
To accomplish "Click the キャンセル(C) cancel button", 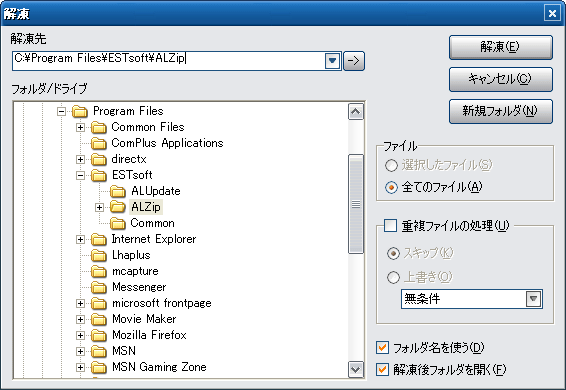I will pos(501,79).
